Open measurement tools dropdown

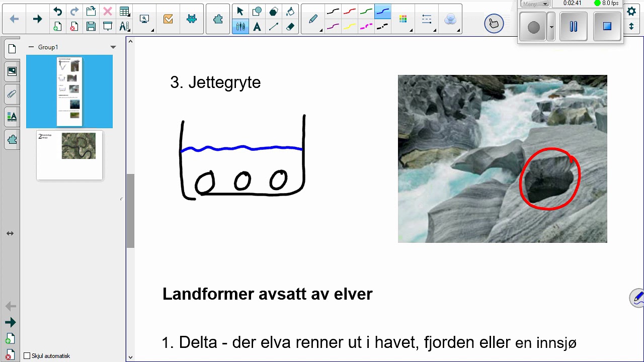point(124,27)
